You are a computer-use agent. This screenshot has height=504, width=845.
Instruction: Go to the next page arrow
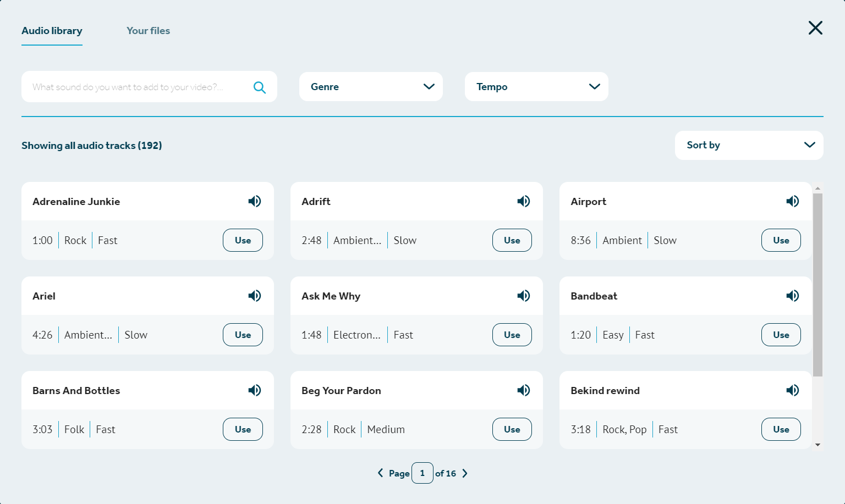pos(465,473)
